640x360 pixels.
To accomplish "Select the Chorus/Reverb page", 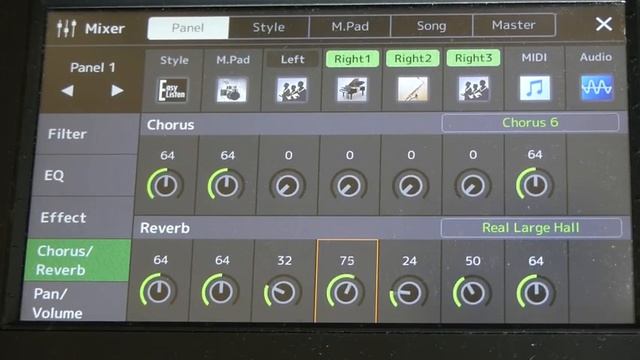I will [x=78, y=260].
